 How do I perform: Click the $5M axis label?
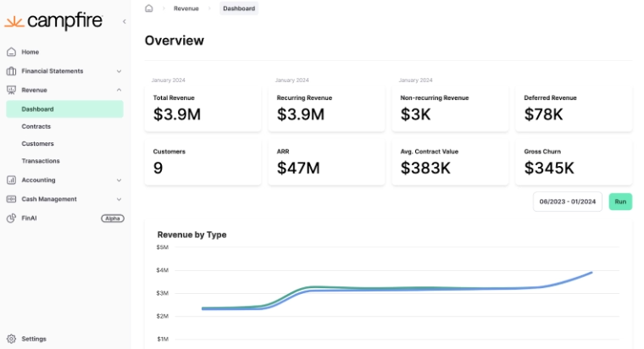(162, 247)
